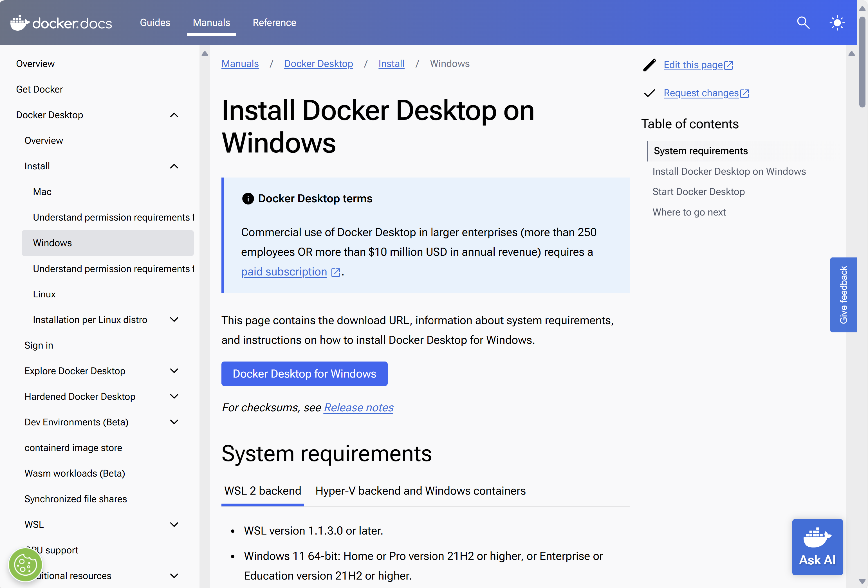Click external-link icon beside Request changes
Image resolution: width=868 pixels, height=588 pixels.
[744, 93]
